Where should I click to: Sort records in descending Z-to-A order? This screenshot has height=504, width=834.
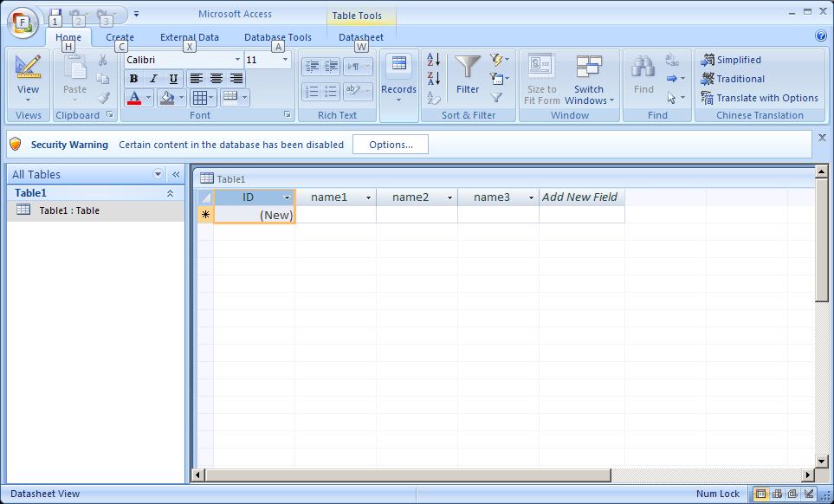click(434, 79)
